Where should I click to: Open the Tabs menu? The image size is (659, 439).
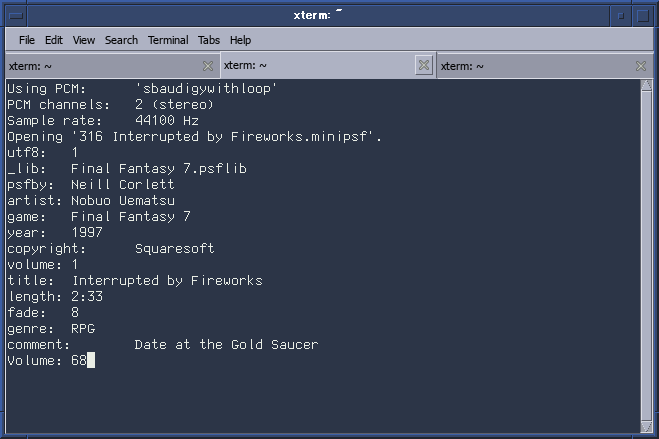(x=209, y=40)
